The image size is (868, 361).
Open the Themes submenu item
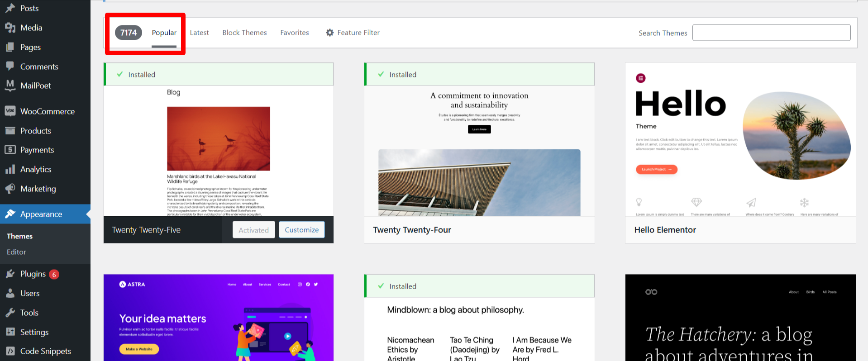(x=19, y=236)
